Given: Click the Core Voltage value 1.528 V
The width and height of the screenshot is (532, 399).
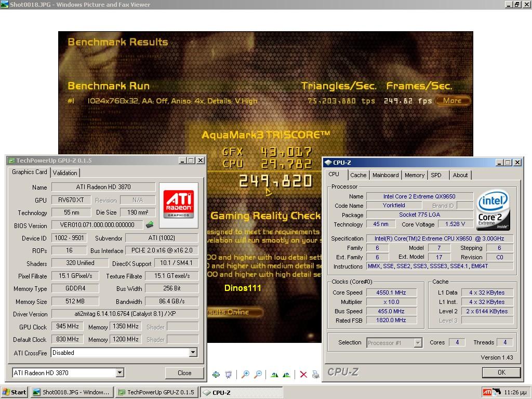Looking at the screenshot, I should [x=455, y=224].
